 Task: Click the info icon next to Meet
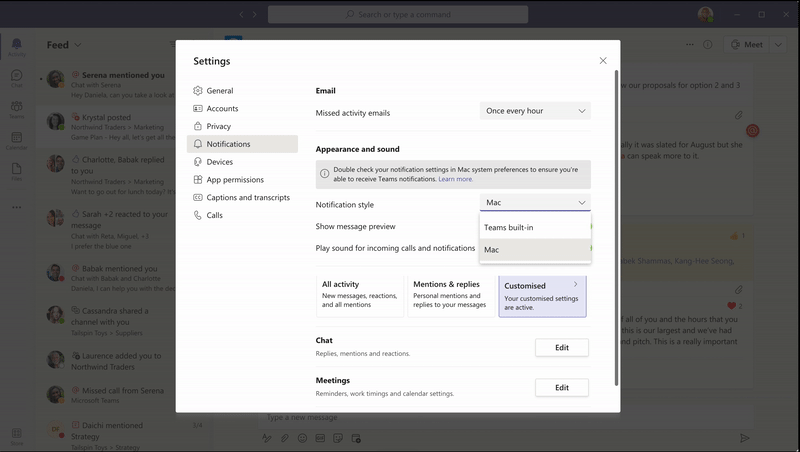point(708,44)
